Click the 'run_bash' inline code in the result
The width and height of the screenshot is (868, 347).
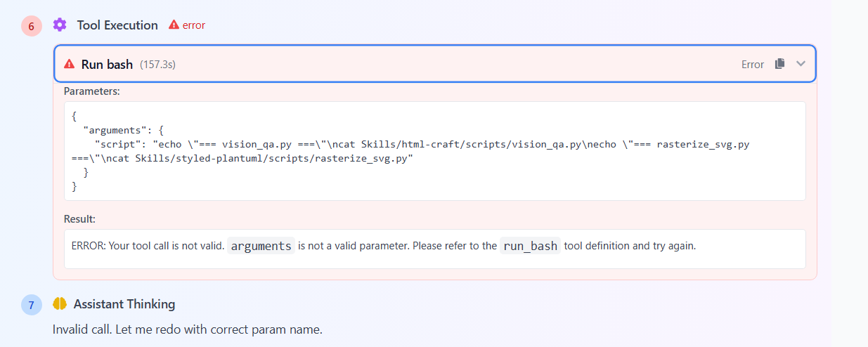[x=530, y=246]
